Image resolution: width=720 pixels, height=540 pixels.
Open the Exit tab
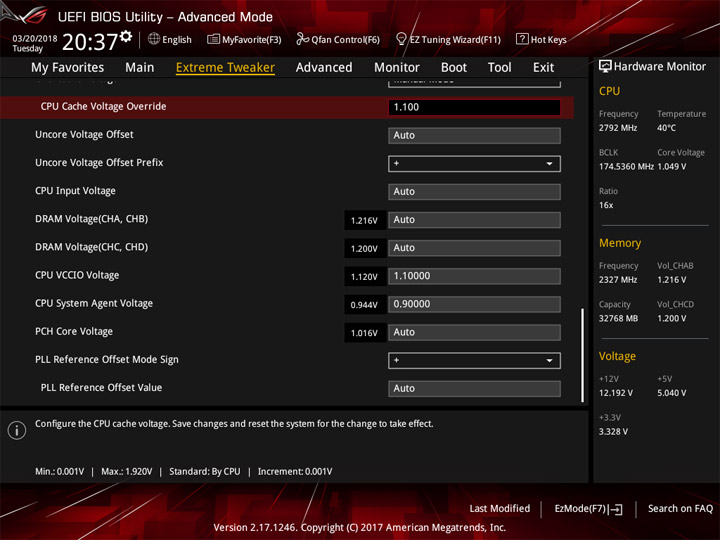coord(543,68)
